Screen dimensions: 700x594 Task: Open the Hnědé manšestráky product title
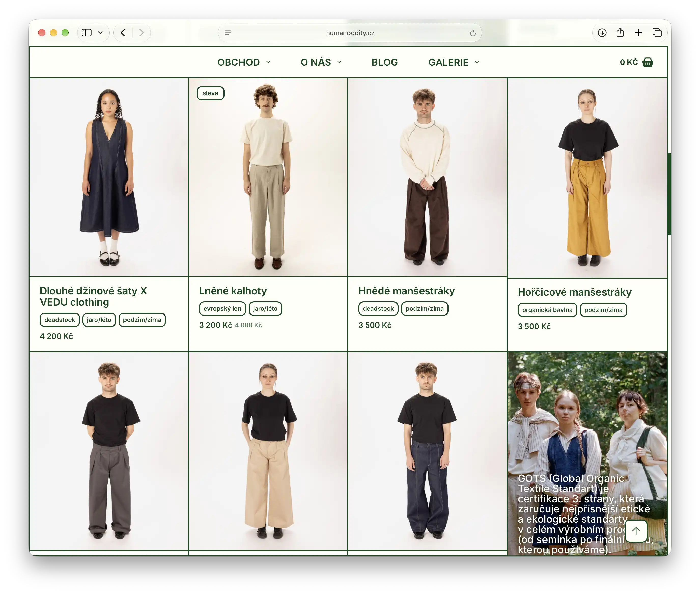pyautogui.click(x=406, y=291)
